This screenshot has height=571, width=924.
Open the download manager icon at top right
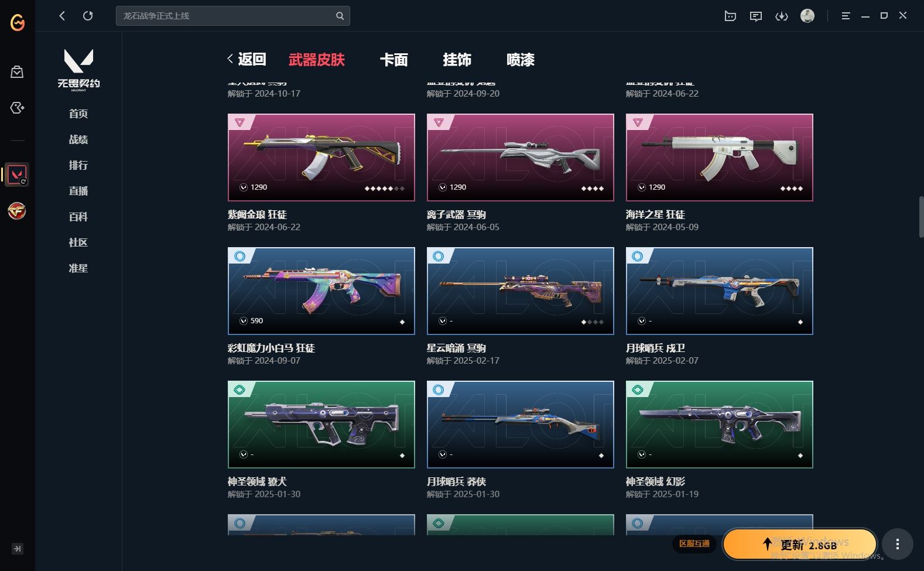(x=782, y=16)
